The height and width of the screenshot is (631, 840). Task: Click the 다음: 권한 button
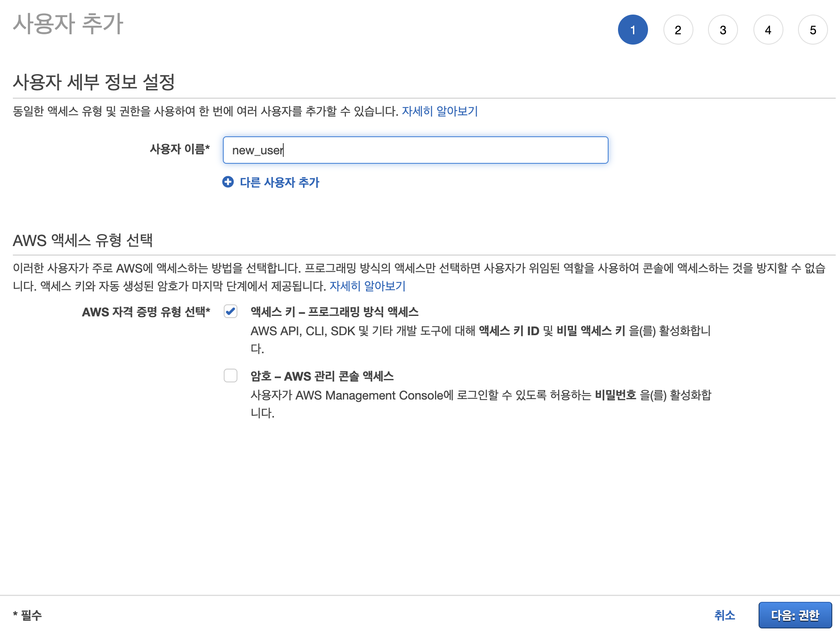click(795, 615)
